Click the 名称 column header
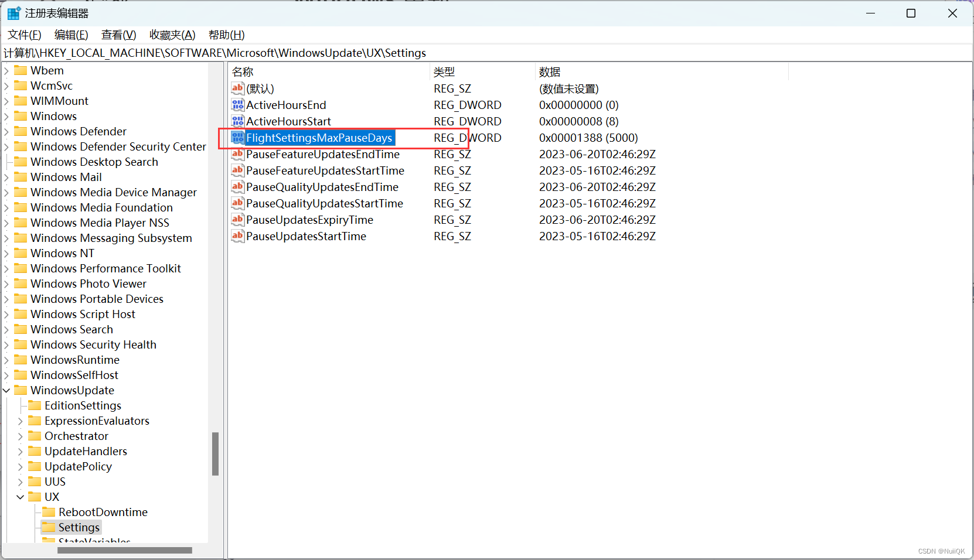The image size is (974, 560). coord(329,72)
